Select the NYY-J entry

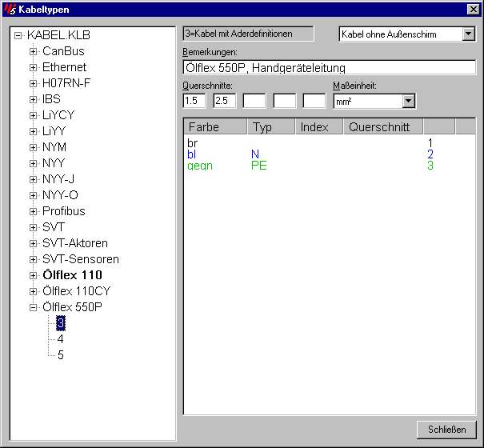(58, 179)
